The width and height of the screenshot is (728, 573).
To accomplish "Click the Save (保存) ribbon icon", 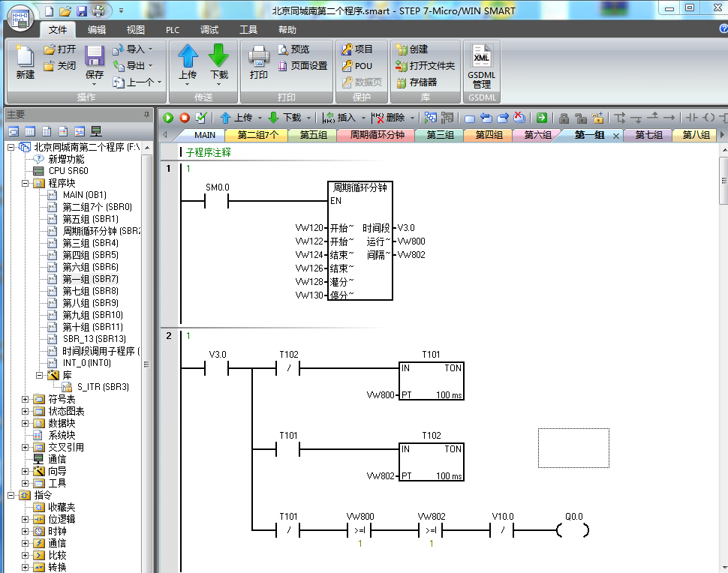I will [x=95, y=63].
